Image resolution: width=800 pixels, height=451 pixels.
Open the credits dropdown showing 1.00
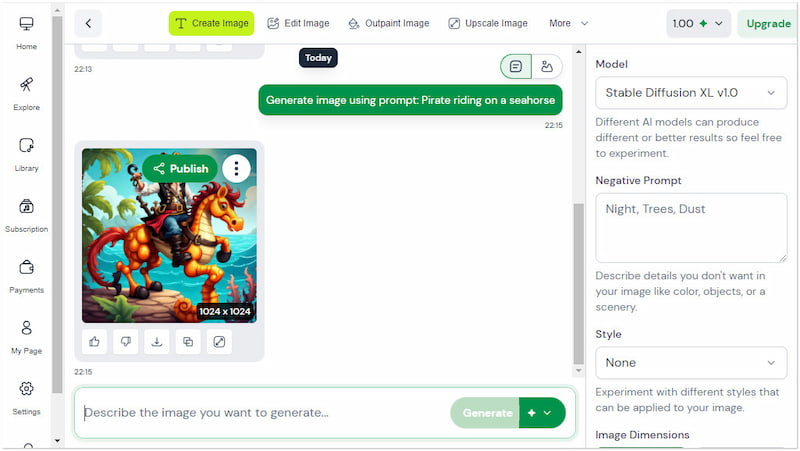coord(698,23)
